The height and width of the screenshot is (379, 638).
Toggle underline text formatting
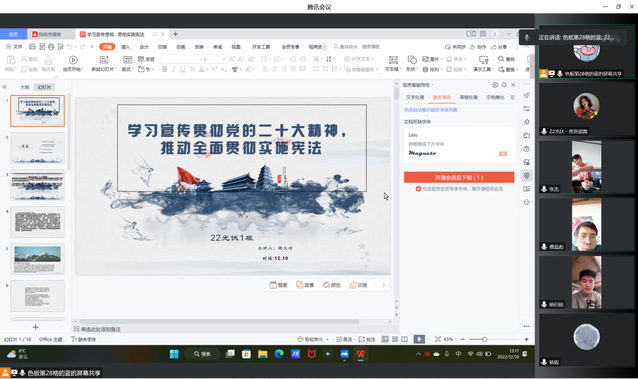click(x=183, y=70)
